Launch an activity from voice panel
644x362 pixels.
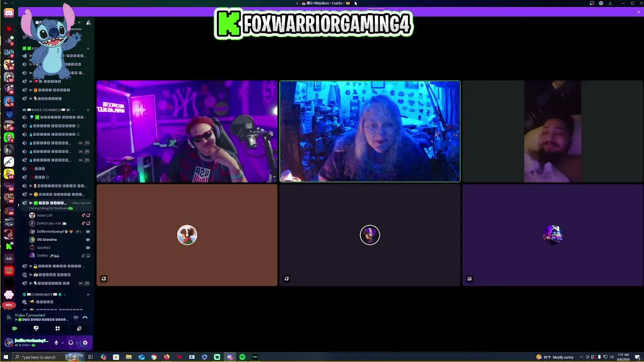click(57, 328)
